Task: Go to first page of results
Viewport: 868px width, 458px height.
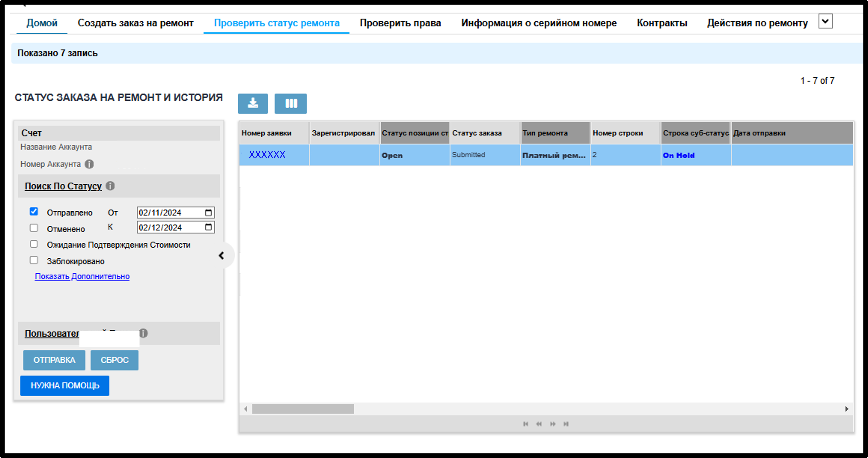Action: tap(526, 424)
